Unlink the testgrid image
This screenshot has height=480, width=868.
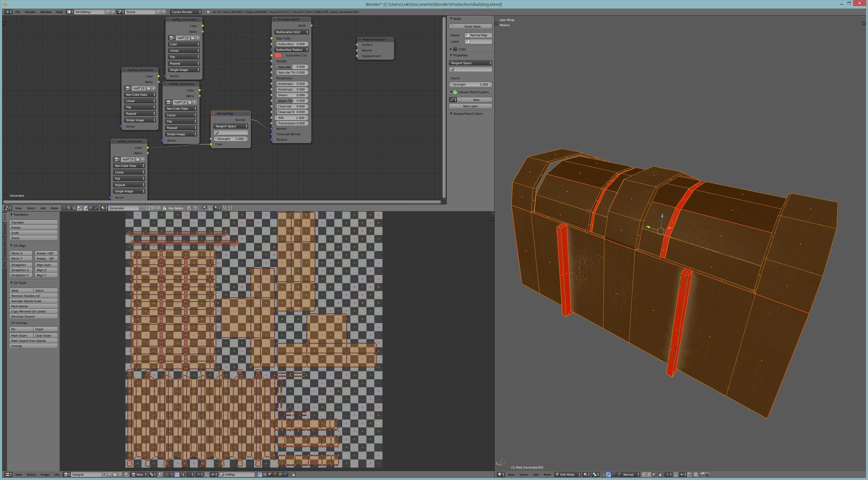click(120, 475)
